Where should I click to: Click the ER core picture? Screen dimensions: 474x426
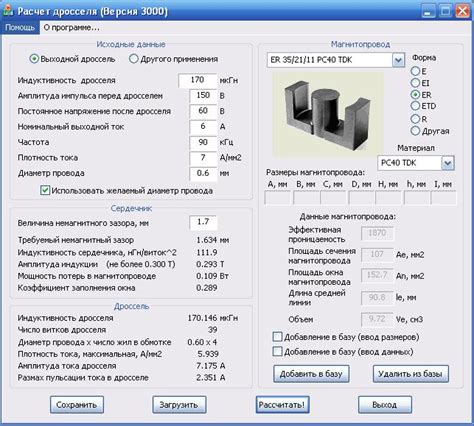click(x=328, y=114)
